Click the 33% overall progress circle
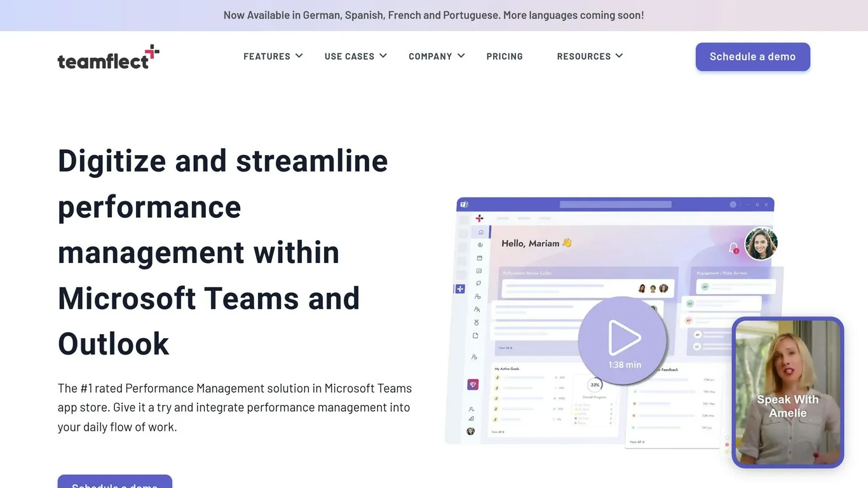This screenshot has width=868, height=488. point(595,385)
